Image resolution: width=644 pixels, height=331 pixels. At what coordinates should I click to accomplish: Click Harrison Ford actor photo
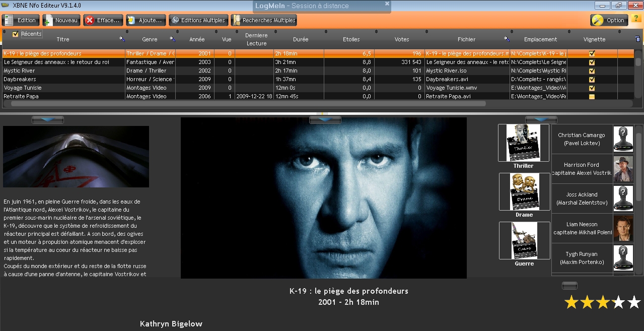pyautogui.click(x=623, y=169)
